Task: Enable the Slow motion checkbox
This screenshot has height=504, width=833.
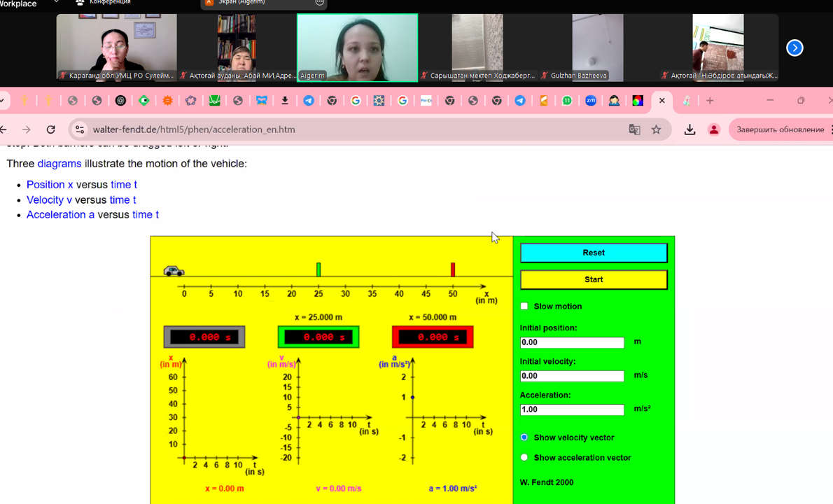Action: click(x=524, y=306)
